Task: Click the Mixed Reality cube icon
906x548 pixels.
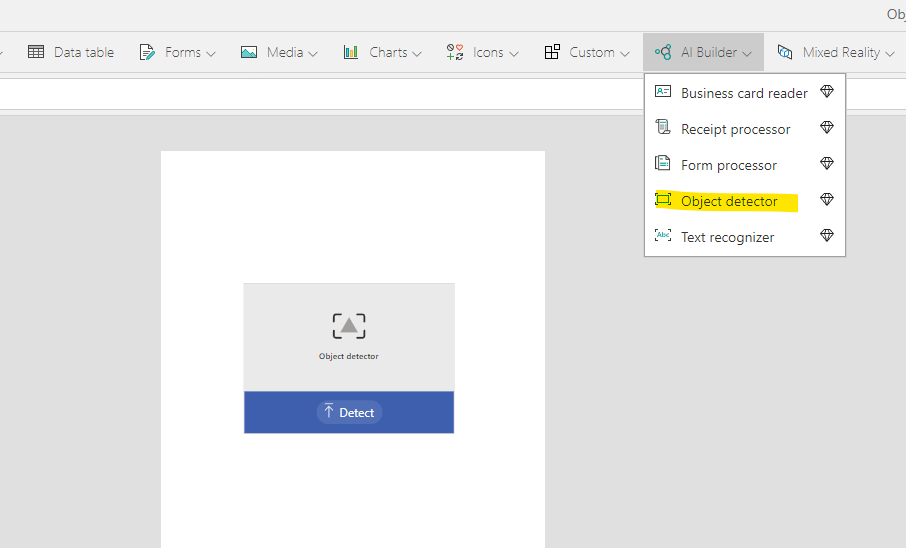Action: coord(785,52)
